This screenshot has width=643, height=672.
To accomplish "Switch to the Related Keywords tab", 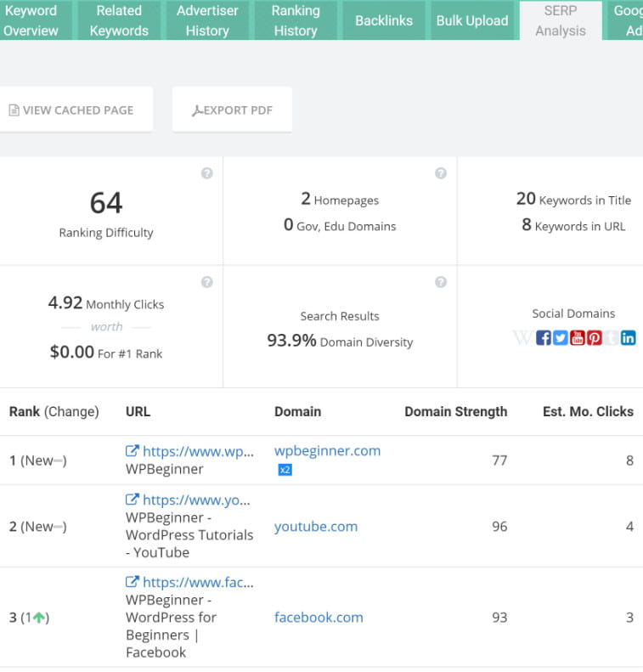I will (119, 20).
